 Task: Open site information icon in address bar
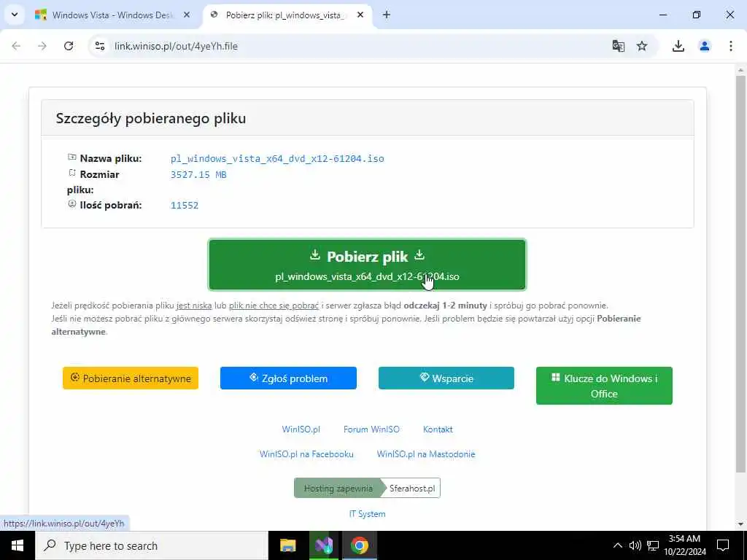coord(100,46)
